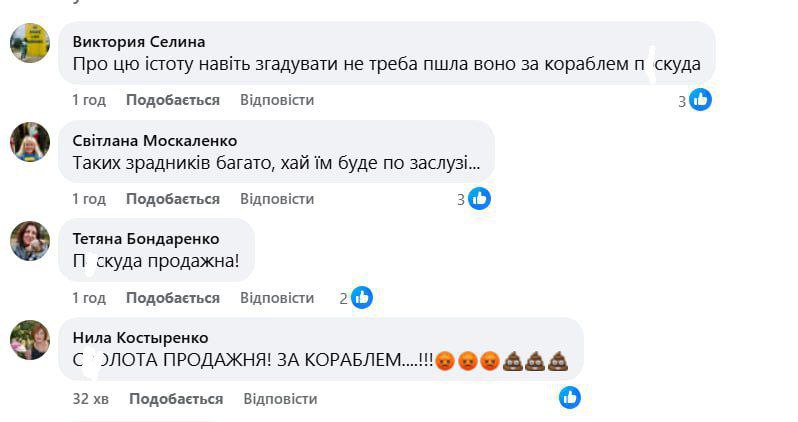
Task: Open Нила Костыренко's avatar image
Action: pyautogui.click(x=30, y=340)
